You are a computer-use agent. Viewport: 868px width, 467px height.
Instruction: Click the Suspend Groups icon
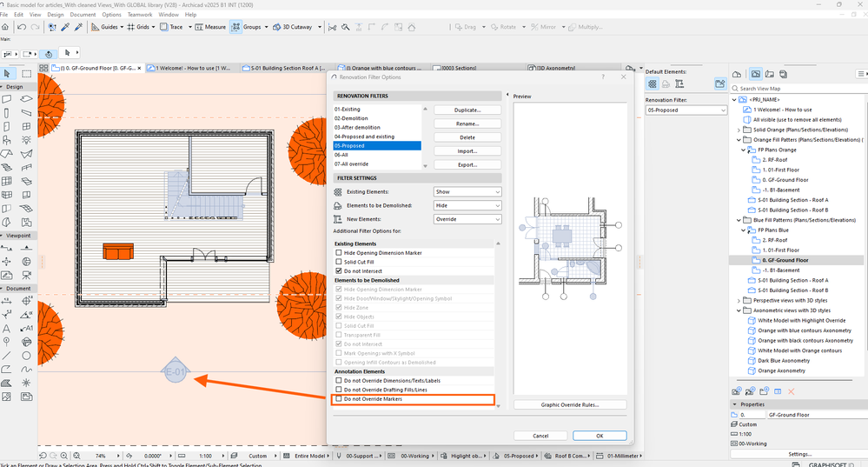[x=235, y=27]
